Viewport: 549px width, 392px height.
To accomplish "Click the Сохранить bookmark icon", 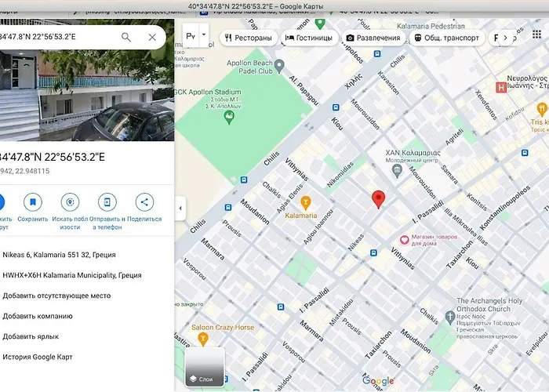I will click(x=33, y=202).
